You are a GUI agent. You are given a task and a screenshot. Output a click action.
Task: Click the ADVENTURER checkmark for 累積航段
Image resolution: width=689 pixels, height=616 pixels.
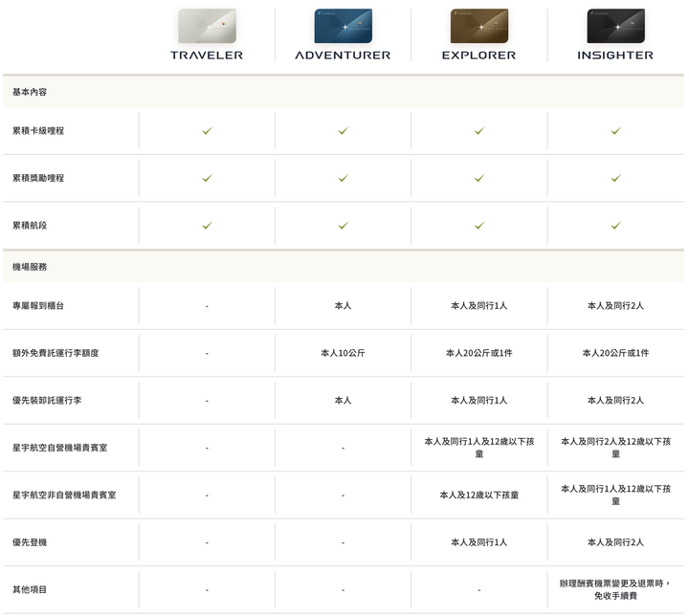[344, 226]
